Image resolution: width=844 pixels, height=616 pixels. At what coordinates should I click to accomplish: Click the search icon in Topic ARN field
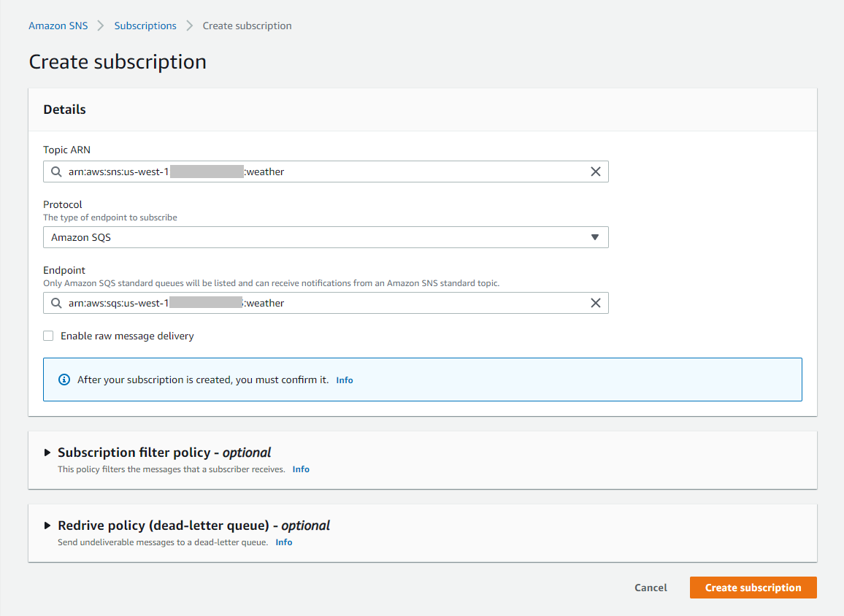pos(56,172)
